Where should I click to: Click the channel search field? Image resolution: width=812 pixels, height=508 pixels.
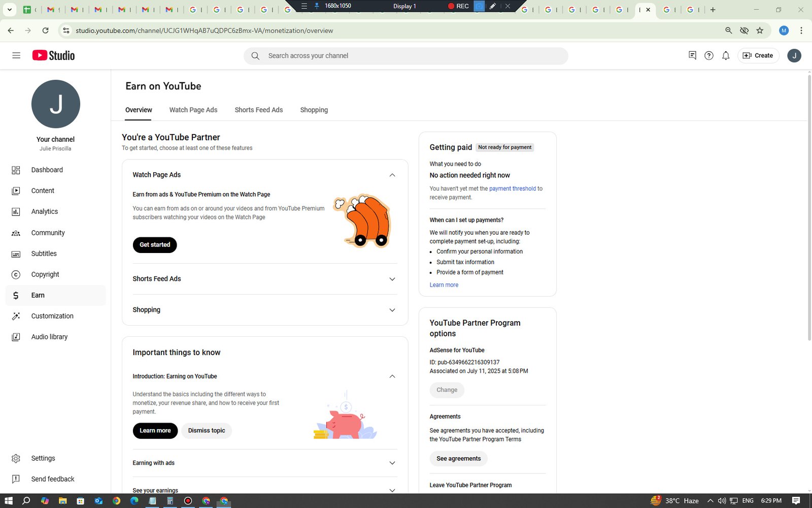(406, 56)
